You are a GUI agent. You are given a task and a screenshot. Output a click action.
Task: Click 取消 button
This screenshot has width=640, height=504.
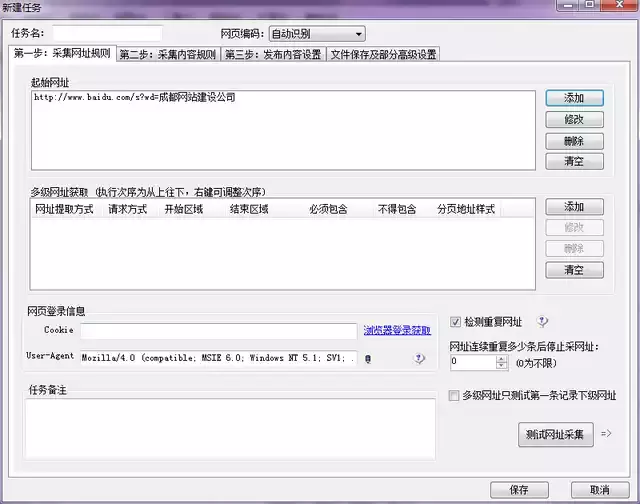click(600, 490)
